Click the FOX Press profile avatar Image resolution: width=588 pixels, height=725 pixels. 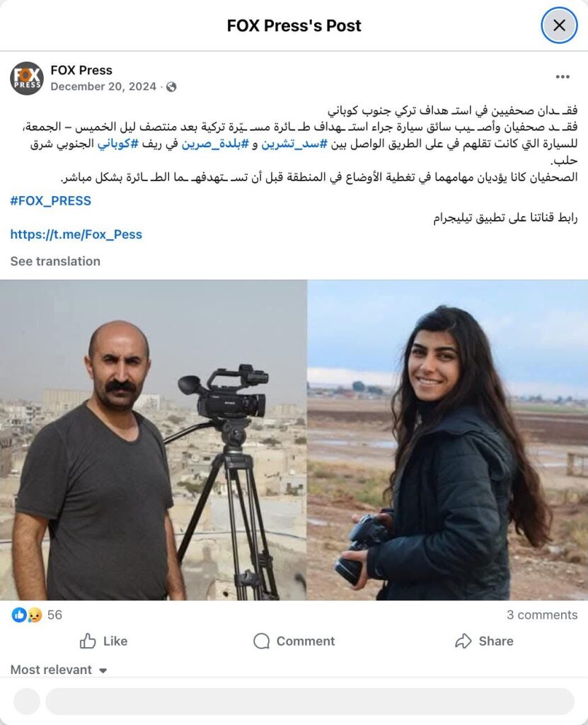coord(27,78)
